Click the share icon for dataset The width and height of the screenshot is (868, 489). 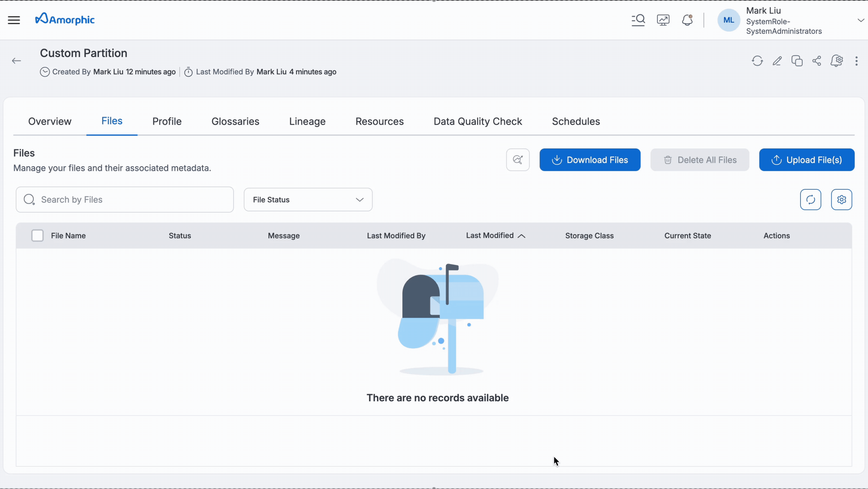click(x=816, y=61)
